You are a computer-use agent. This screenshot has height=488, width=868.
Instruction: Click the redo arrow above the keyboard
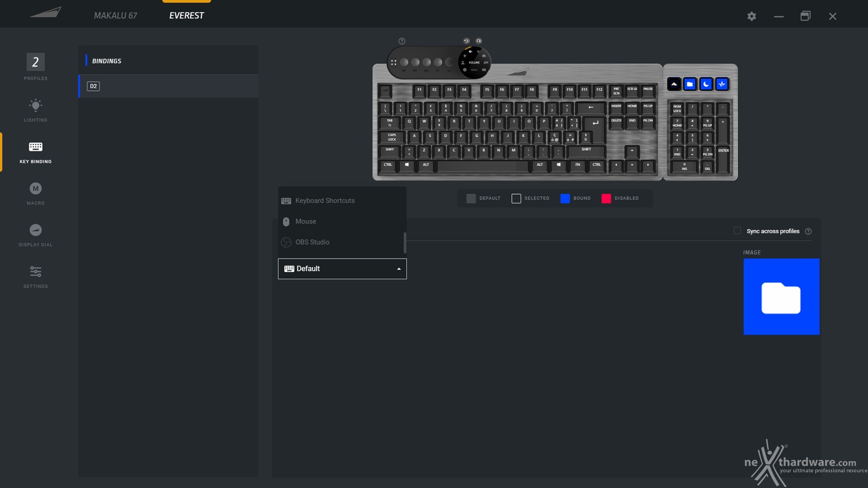[x=478, y=41]
